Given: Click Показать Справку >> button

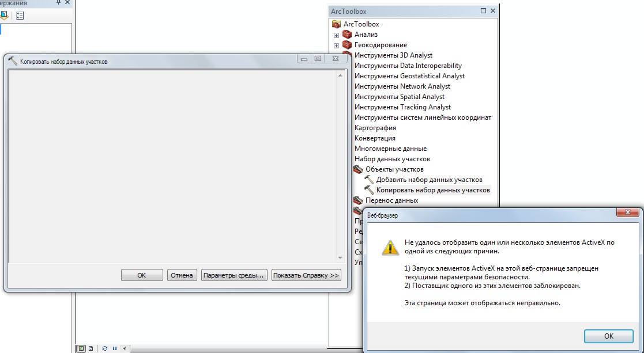Looking at the screenshot, I should click(x=306, y=275).
